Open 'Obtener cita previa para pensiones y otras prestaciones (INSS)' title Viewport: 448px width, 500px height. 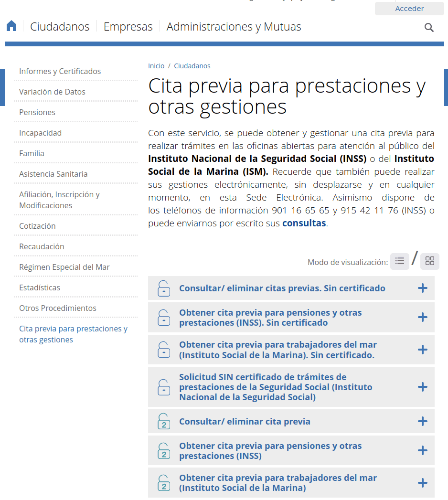[x=270, y=451]
